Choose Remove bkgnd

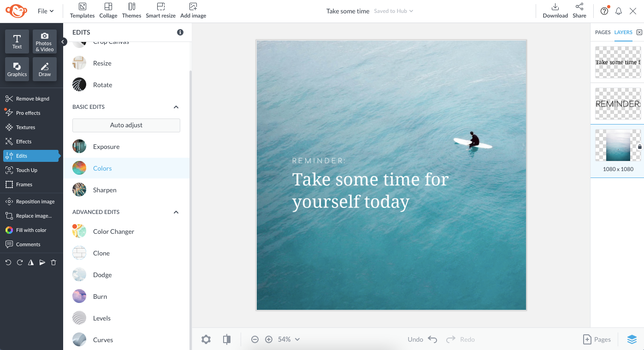tap(31, 99)
